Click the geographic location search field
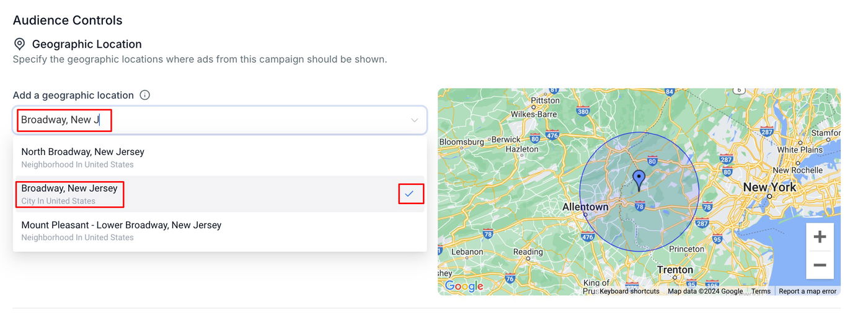868x330 pixels. pos(211,120)
